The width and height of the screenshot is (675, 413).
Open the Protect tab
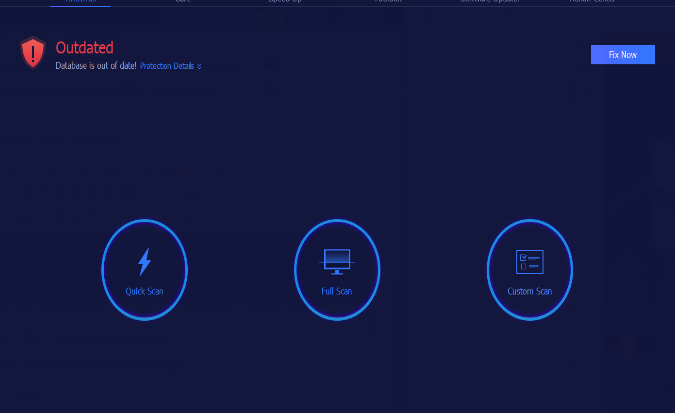coord(388,2)
